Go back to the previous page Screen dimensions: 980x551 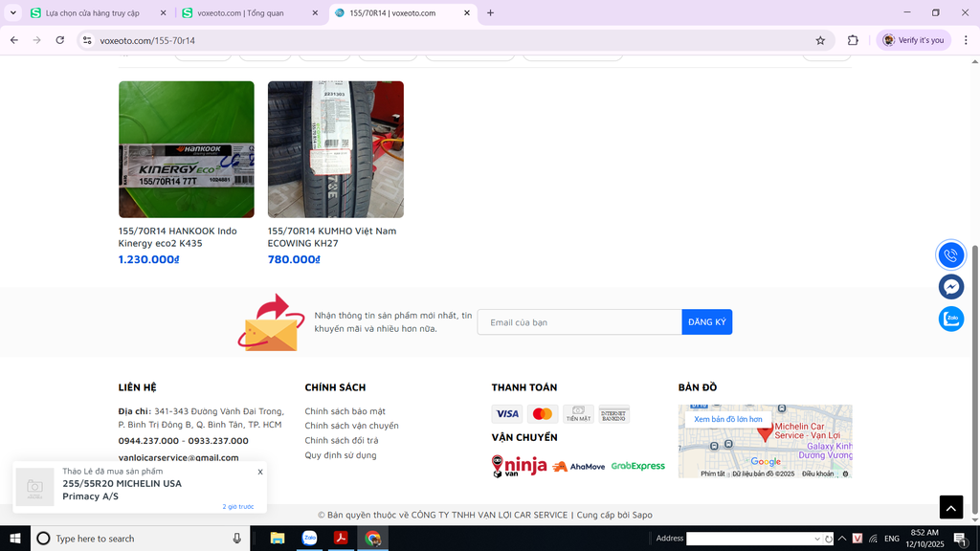(x=14, y=40)
